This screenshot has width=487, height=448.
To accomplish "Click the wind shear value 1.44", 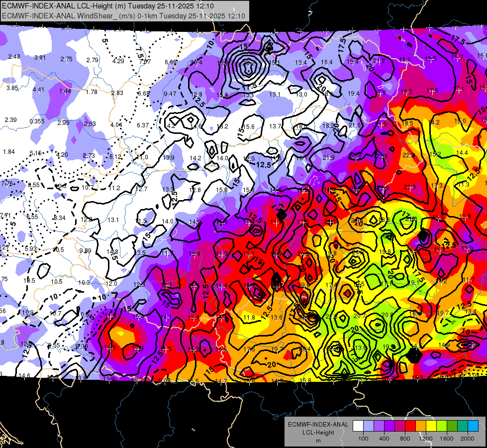I will [x=65, y=91].
